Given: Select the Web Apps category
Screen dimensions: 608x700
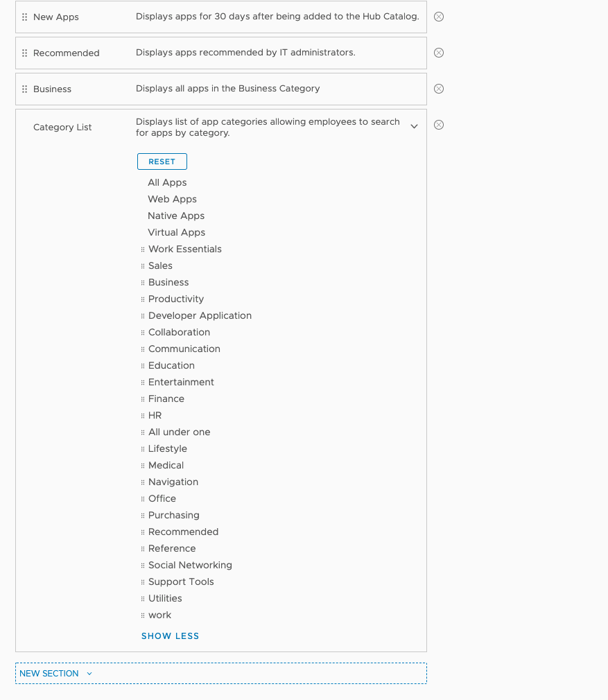Looking at the screenshot, I should (x=172, y=199).
